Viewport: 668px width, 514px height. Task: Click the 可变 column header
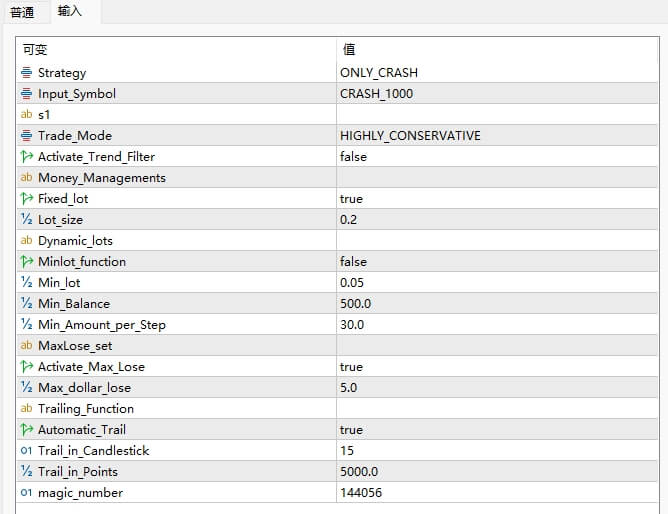click(x=36, y=50)
